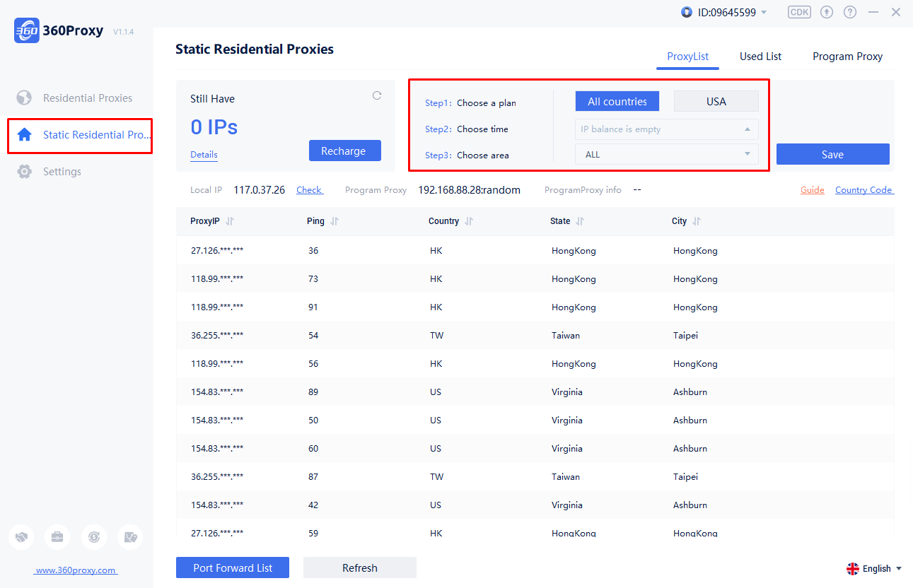Image resolution: width=913 pixels, height=588 pixels.
Task: Sort table by City column arrows
Action: pos(697,221)
